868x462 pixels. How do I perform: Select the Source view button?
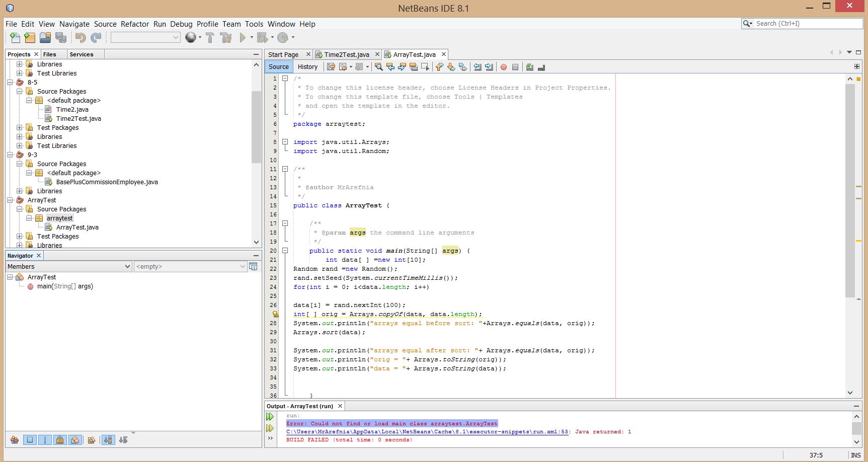279,67
